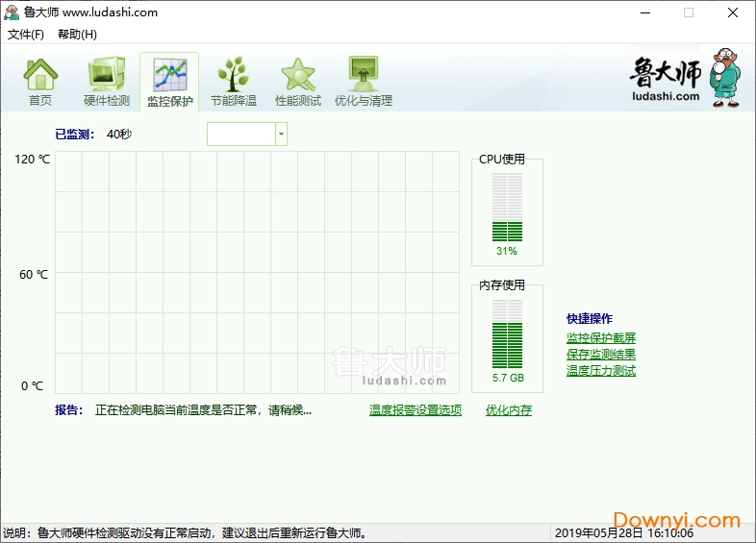Screen dimensions: 756x543
Task: Click the CPU使用 usage bar meter
Action: coord(507,207)
